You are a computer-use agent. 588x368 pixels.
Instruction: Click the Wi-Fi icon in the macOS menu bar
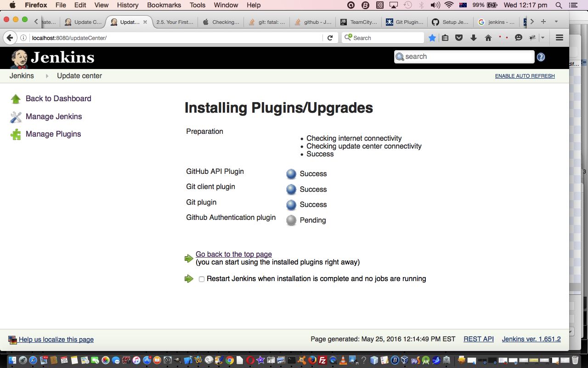click(x=449, y=5)
